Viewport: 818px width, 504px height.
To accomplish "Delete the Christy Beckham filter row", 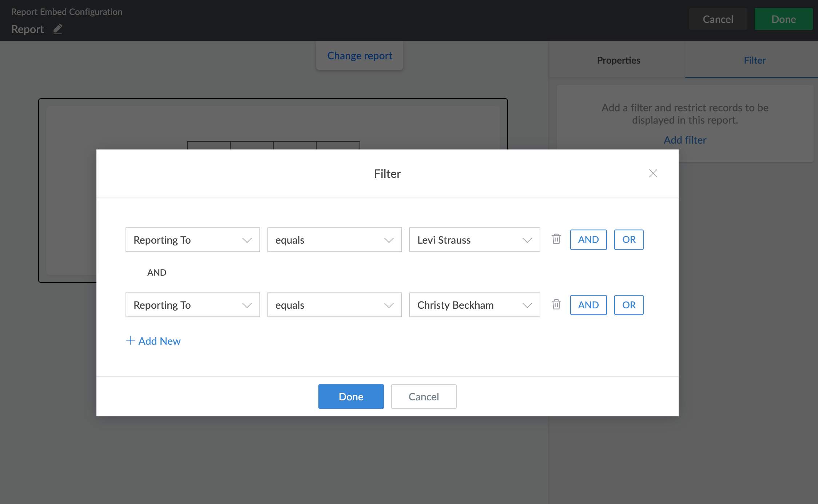I will pyautogui.click(x=556, y=304).
